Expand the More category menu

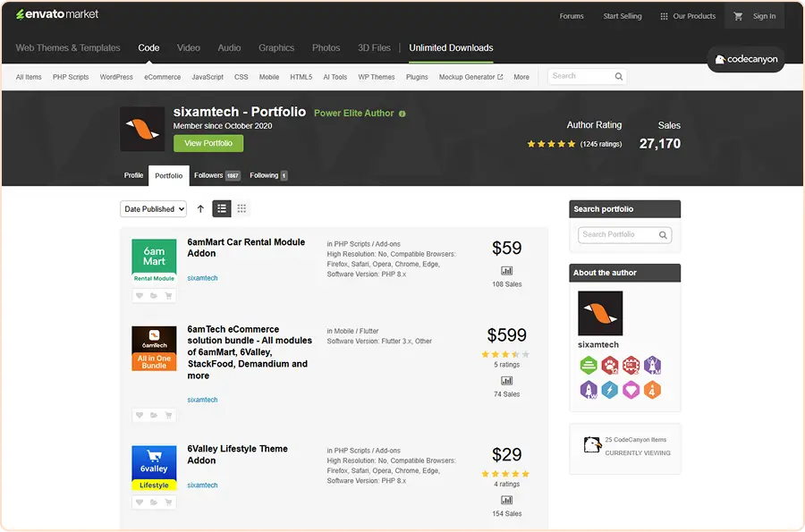(x=521, y=77)
